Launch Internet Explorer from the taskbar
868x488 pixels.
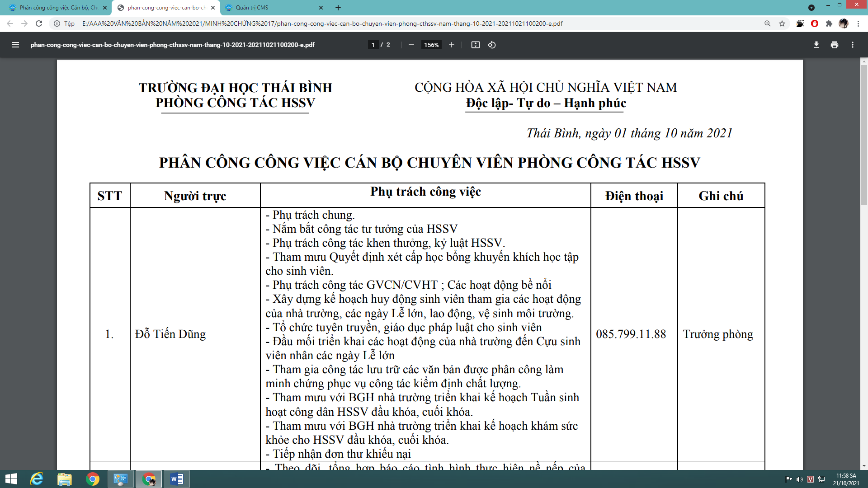pyautogui.click(x=37, y=479)
